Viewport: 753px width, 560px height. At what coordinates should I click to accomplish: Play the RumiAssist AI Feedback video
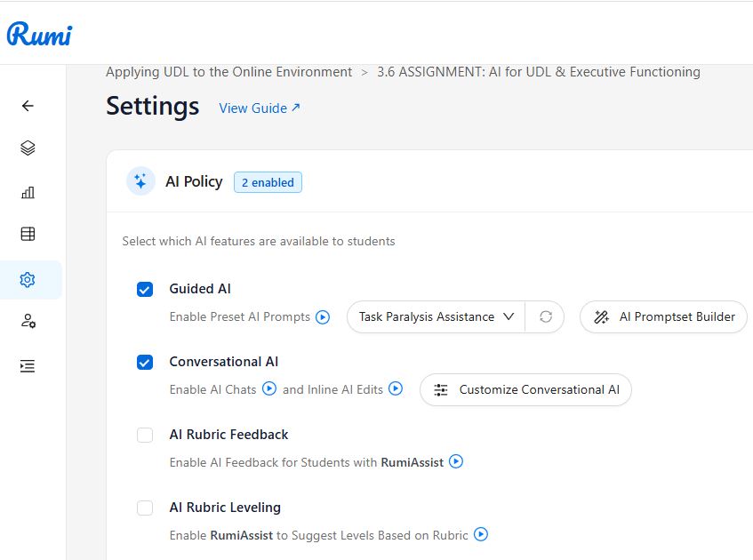pyautogui.click(x=456, y=461)
